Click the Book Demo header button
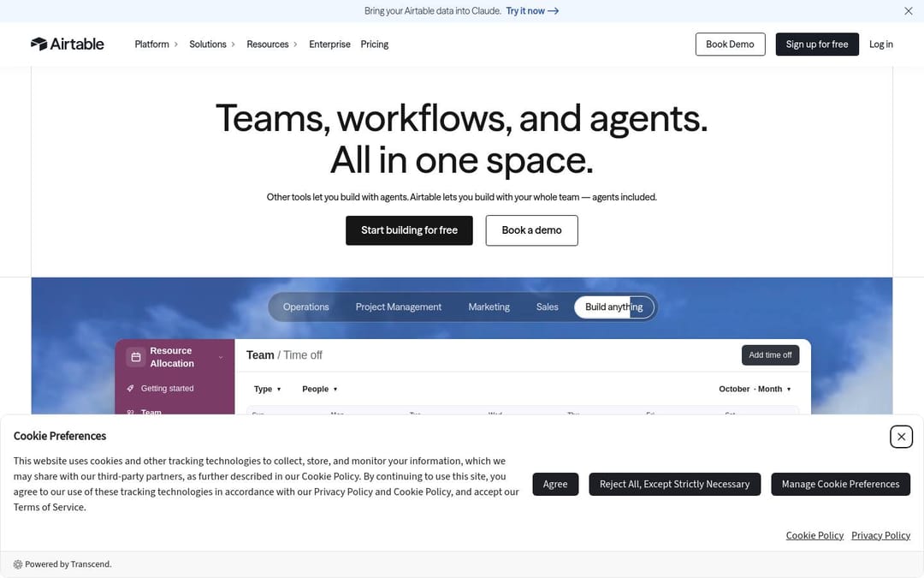Image resolution: width=924 pixels, height=578 pixels. 730,45
